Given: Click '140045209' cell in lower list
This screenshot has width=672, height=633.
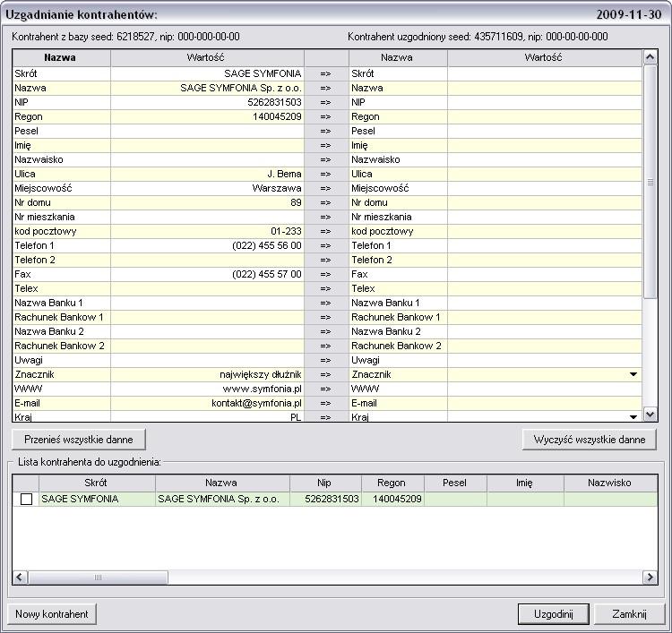Looking at the screenshot, I should click(393, 499).
